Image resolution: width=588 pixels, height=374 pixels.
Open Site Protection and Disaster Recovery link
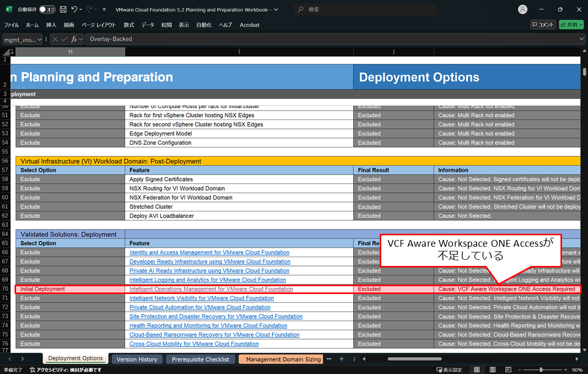coord(216,316)
